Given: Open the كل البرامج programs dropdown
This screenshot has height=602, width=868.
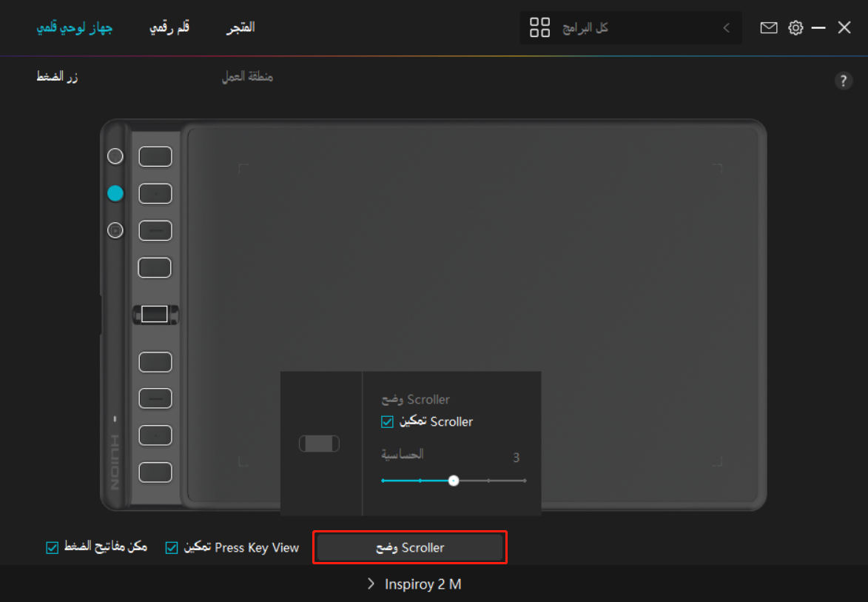Looking at the screenshot, I should tap(629, 28).
